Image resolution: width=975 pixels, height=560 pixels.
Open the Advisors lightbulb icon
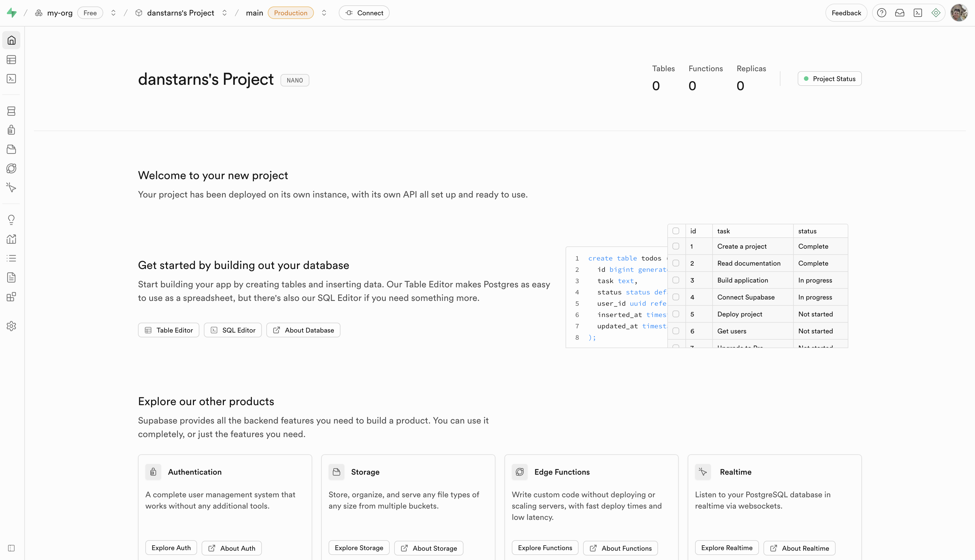tap(11, 220)
